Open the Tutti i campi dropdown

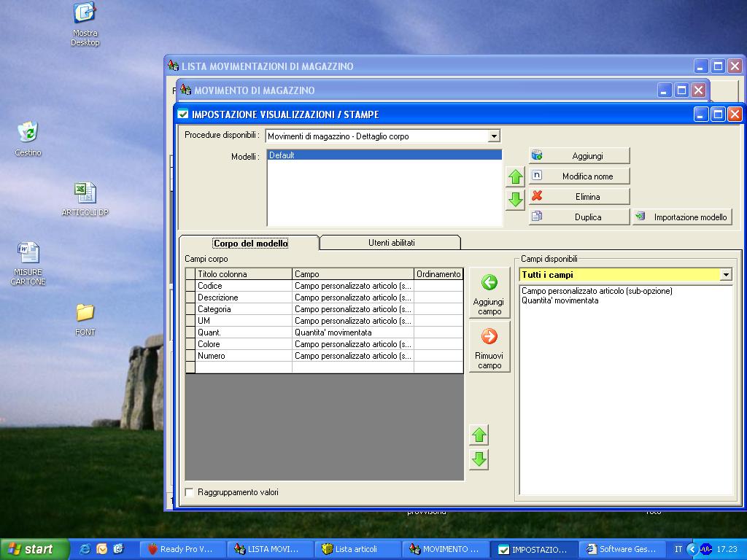coord(726,275)
